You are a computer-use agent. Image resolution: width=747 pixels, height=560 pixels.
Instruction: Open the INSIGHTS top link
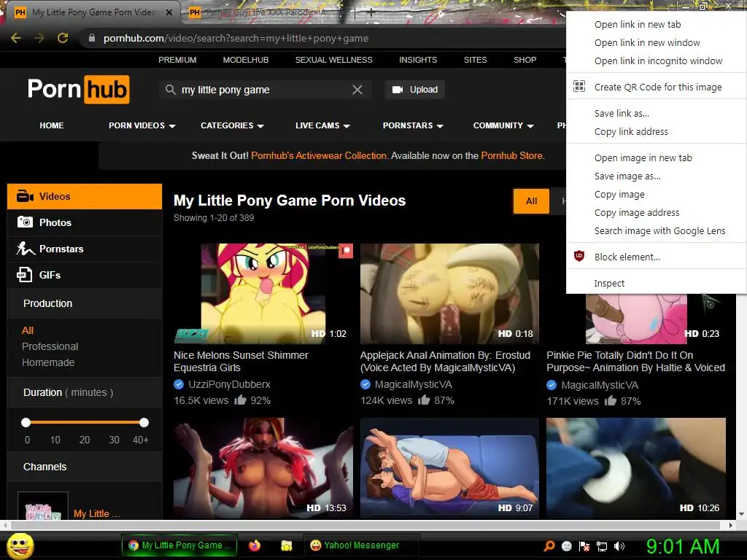pyautogui.click(x=418, y=60)
